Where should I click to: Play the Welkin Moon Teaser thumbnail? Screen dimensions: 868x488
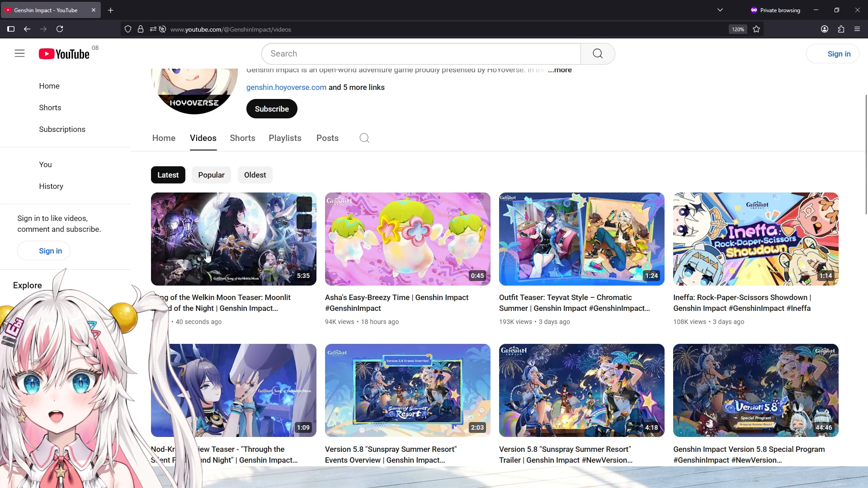tap(234, 239)
